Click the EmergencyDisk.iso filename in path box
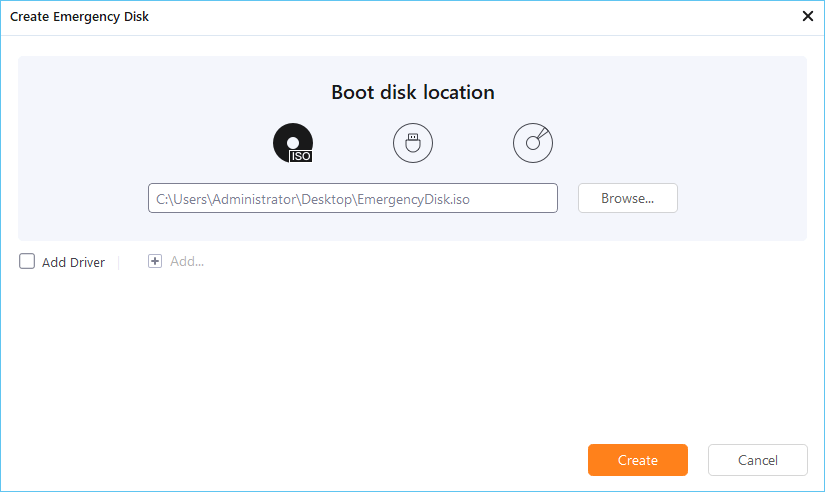Screen dimensions: 825x492 pos(412,199)
